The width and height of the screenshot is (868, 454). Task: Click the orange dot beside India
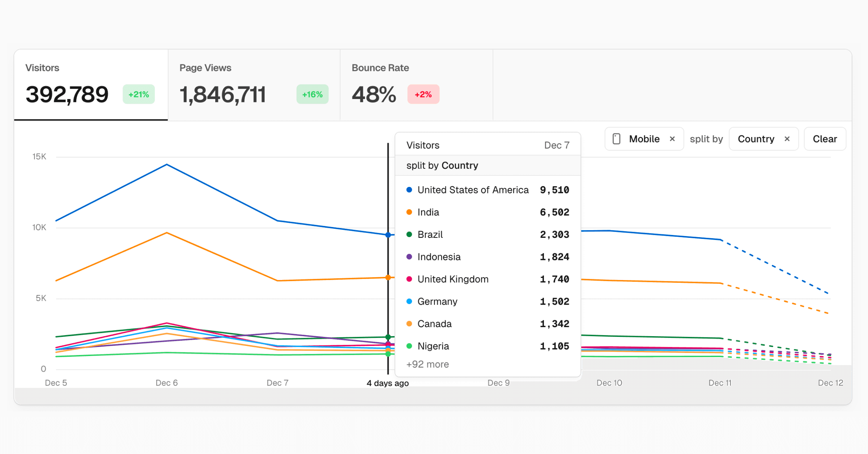pos(410,212)
